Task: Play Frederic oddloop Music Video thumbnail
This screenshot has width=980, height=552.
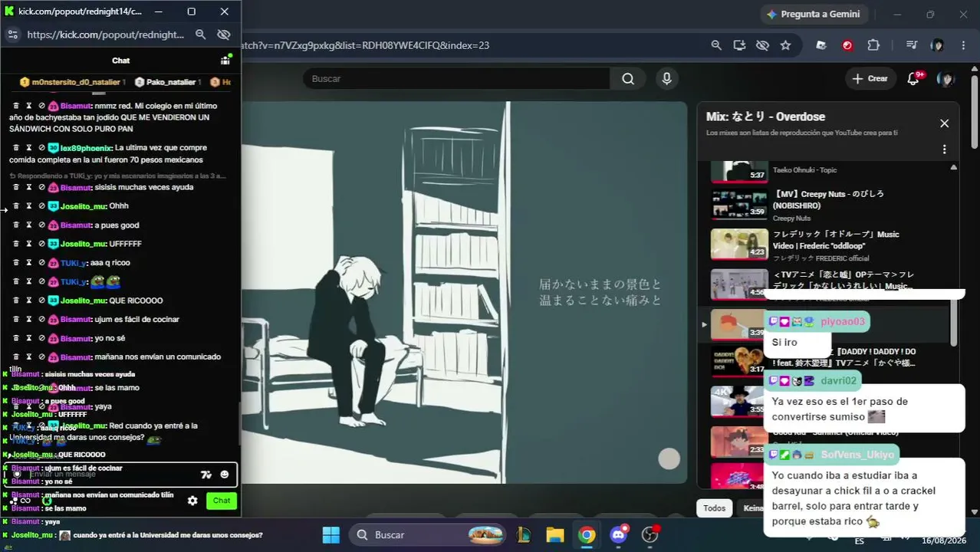Action: click(x=739, y=245)
